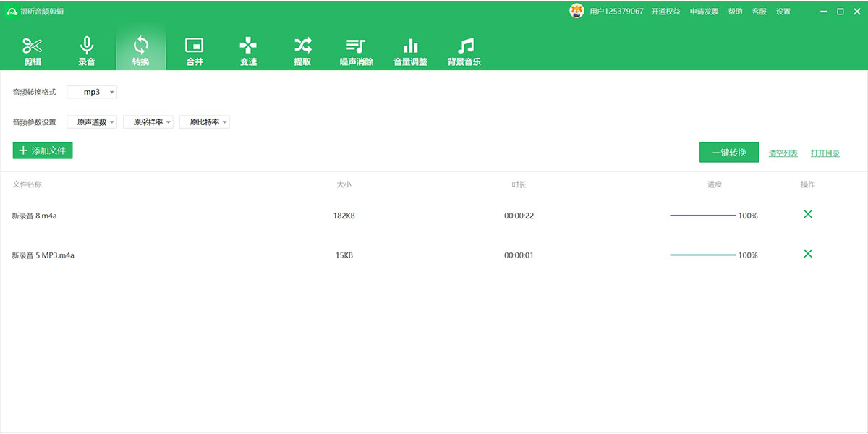Expand the mp3 format dropdown
The image size is (868, 434).
click(x=92, y=93)
